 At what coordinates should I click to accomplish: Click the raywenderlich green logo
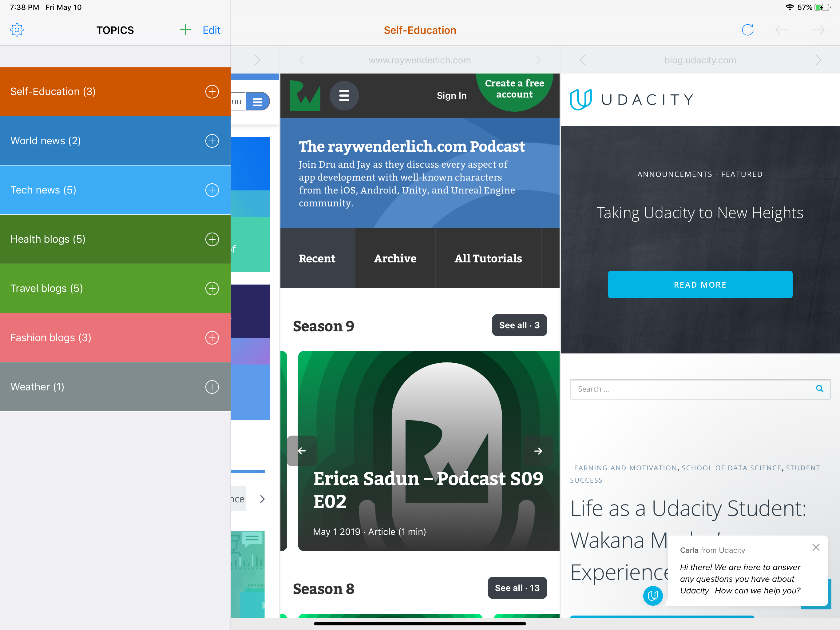[x=305, y=95]
